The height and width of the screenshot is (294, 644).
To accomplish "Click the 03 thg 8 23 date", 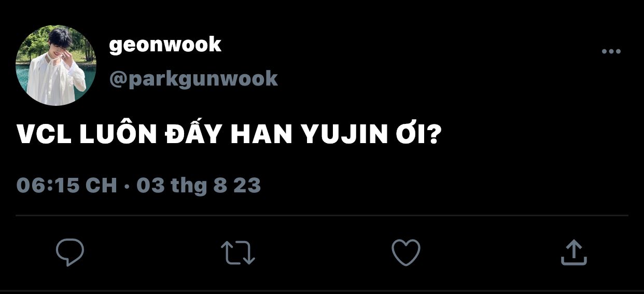I will (199, 185).
